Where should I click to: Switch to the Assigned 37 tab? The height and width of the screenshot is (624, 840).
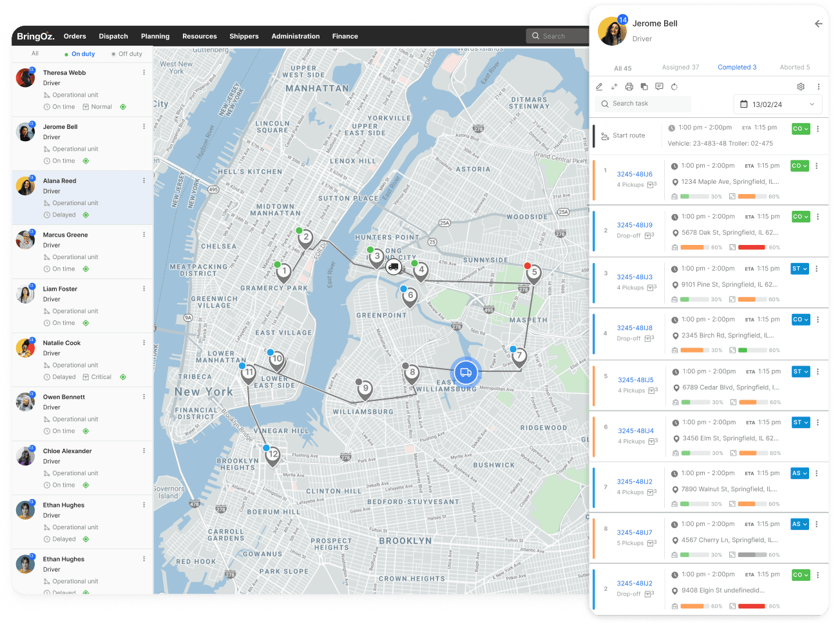(x=680, y=67)
